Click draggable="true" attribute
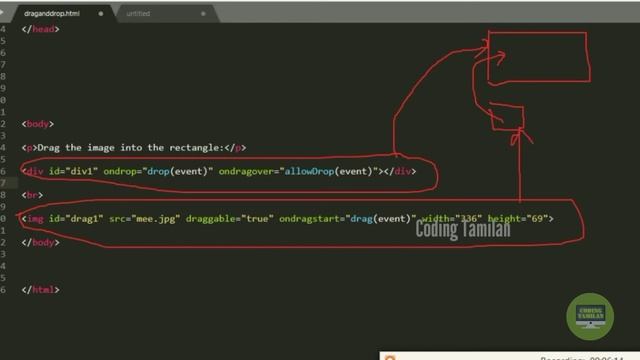The height and width of the screenshot is (360, 640). point(229,219)
